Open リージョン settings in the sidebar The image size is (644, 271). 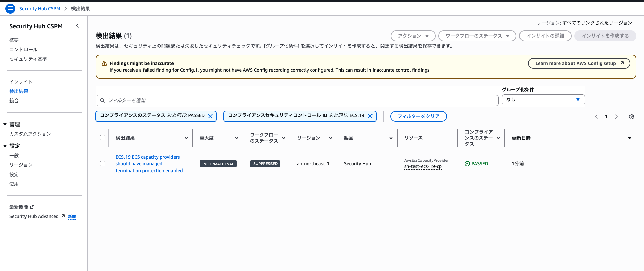click(21, 165)
